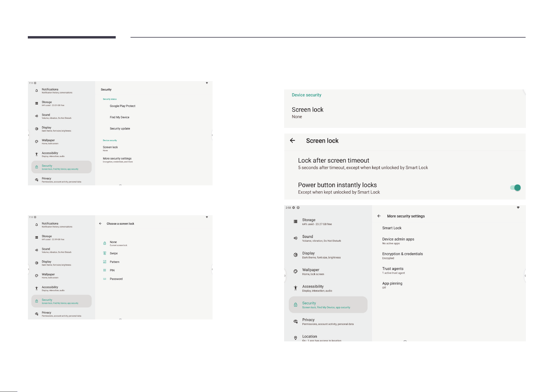The width and height of the screenshot is (554, 392).
Task: Open Device admin apps
Action: [398, 241]
